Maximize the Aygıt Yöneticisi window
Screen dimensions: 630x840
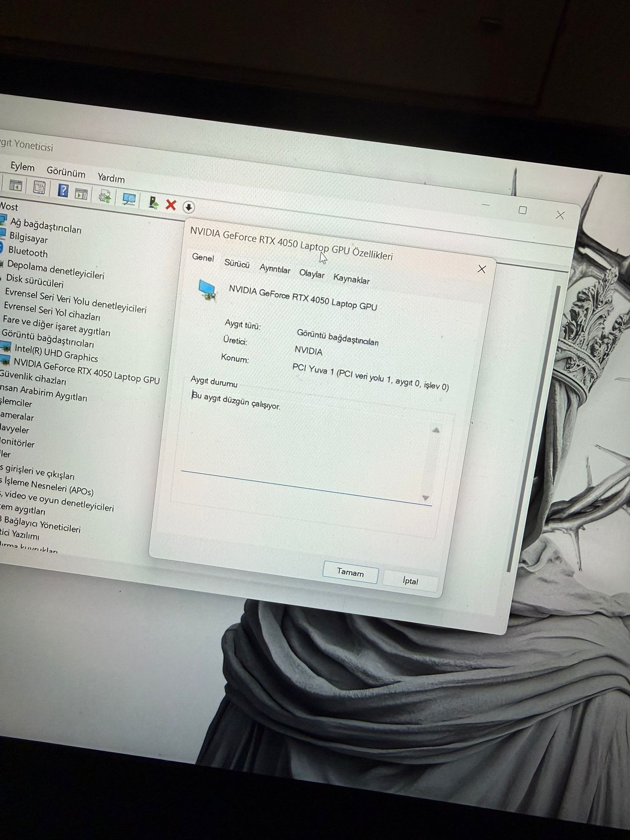click(523, 210)
